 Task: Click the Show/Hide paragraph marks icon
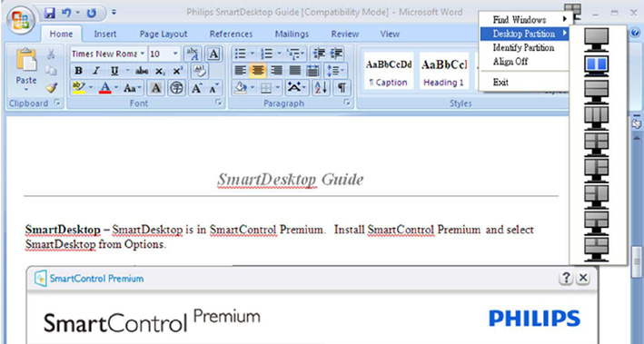342,88
